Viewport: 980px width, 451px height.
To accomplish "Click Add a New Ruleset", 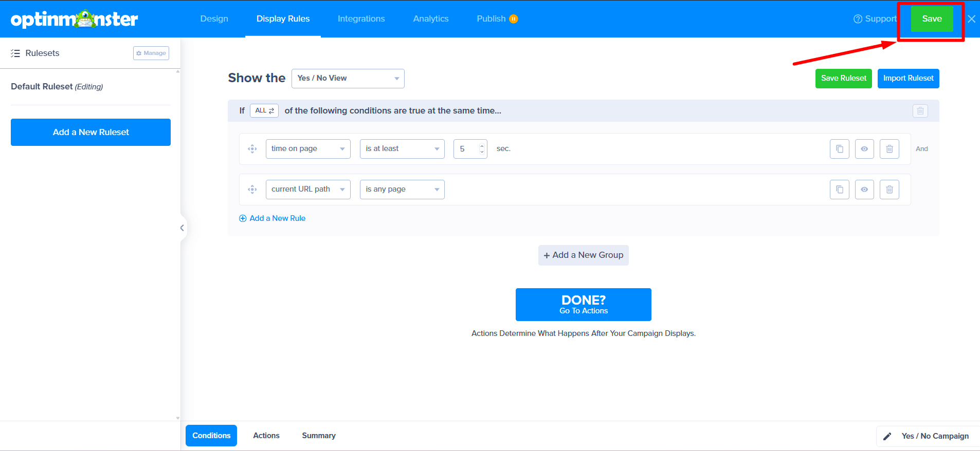I will (90, 133).
